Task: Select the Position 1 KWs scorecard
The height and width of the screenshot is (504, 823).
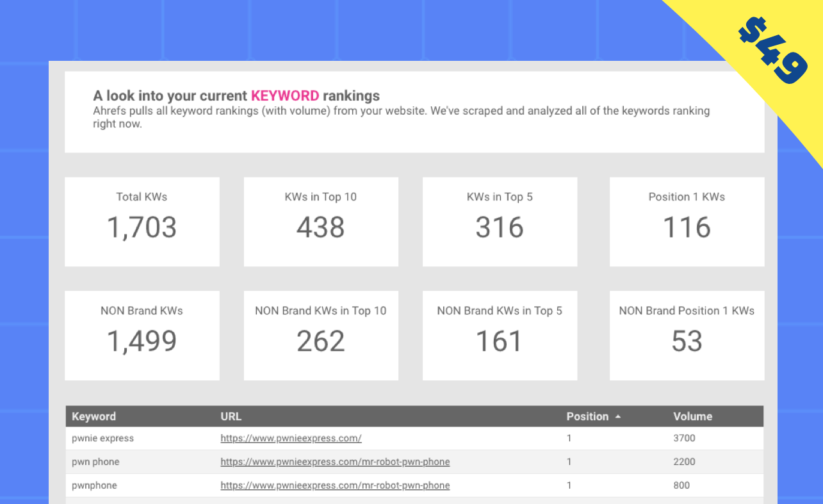Action: [x=687, y=222]
